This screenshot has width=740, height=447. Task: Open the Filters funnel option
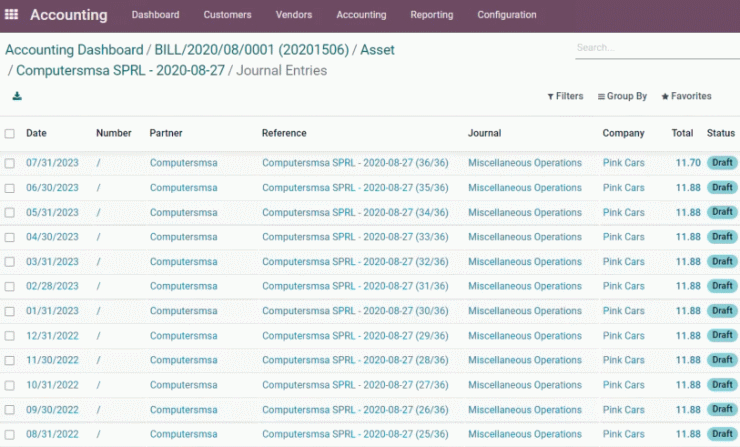pyautogui.click(x=565, y=96)
